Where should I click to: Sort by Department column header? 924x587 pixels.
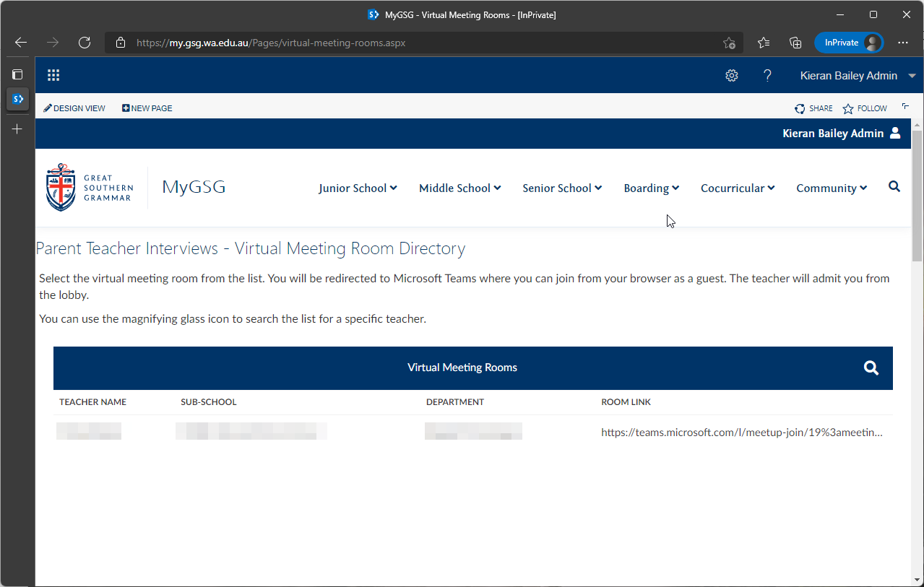[x=455, y=402]
